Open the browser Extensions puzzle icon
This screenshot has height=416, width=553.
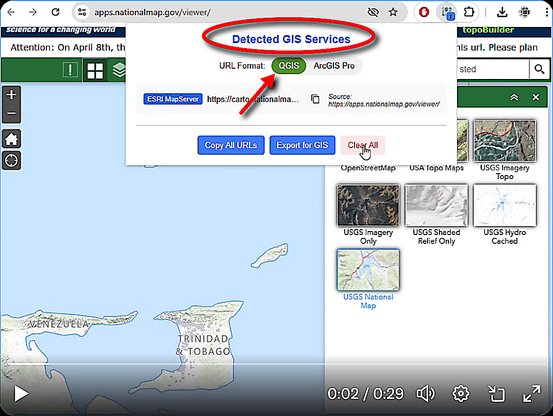pos(469,12)
